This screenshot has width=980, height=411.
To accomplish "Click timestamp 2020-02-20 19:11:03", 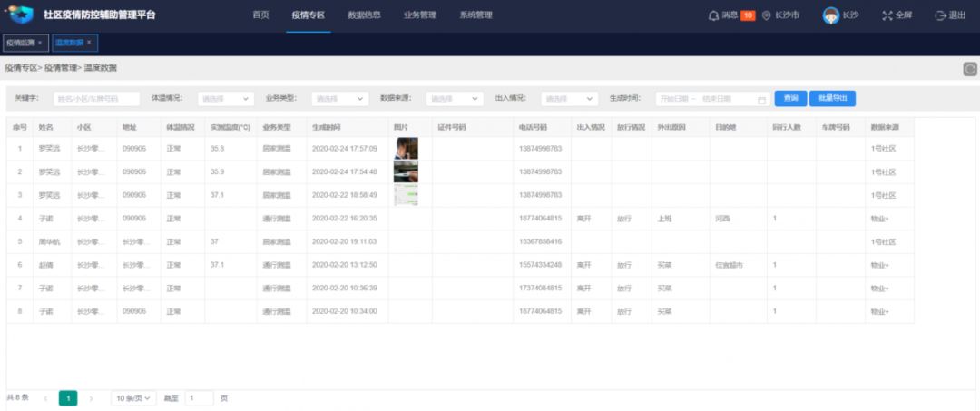I will pos(345,241).
